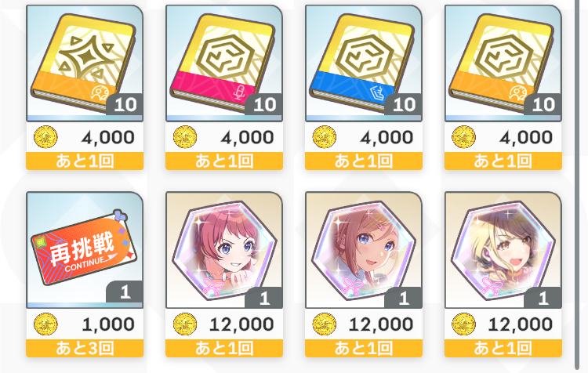Select the blonde girl with earphones piece

(x=503, y=250)
